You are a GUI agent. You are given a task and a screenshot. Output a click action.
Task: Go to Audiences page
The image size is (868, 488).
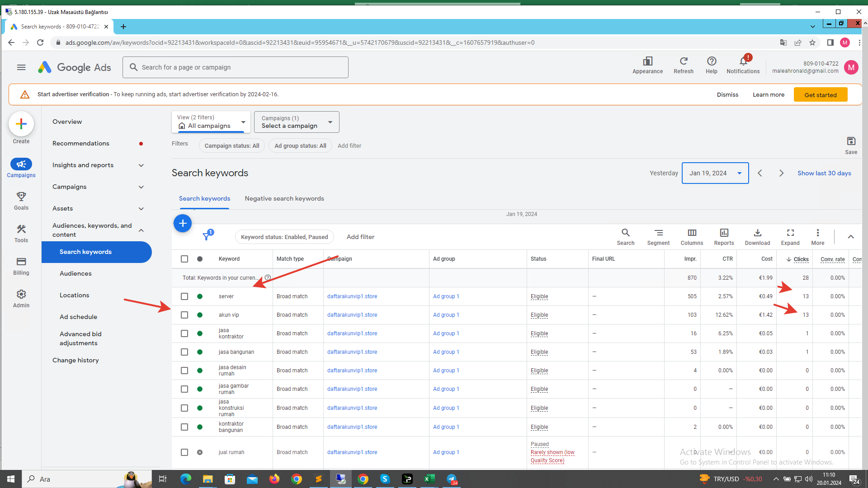click(x=75, y=273)
